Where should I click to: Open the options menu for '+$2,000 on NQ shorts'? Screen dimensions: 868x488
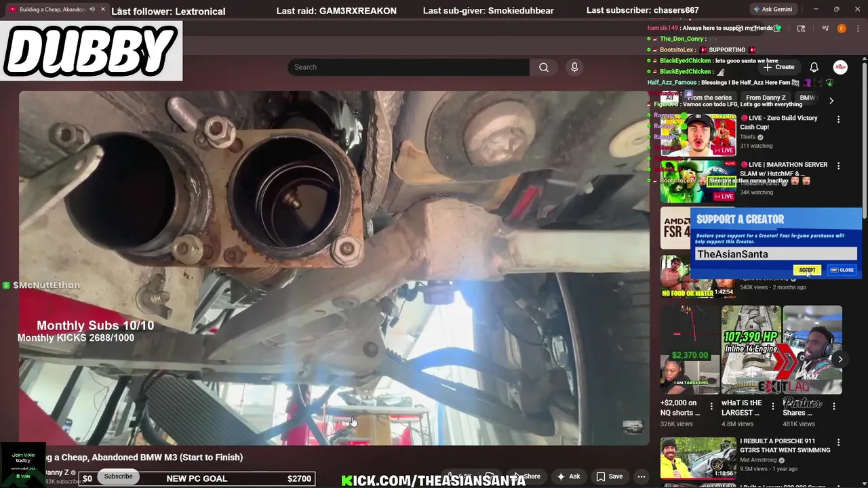pyautogui.click(x=711, y=406)
